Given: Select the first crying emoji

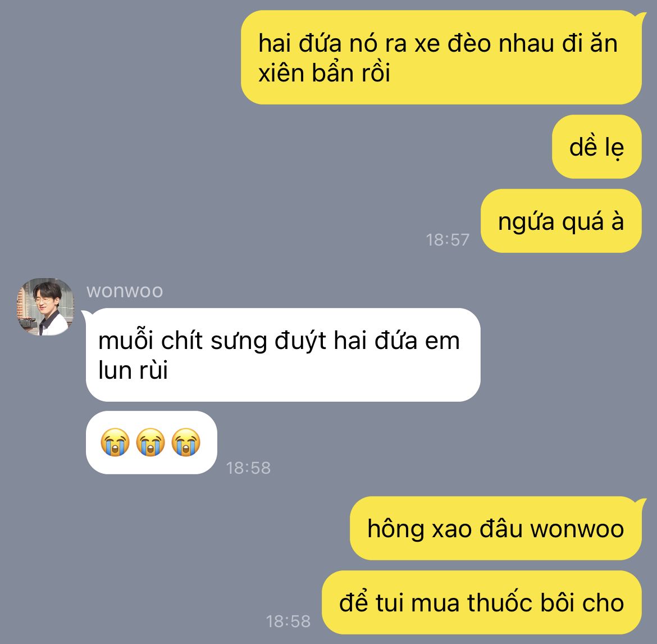Looking at the screenshot, I should (115, 442).
